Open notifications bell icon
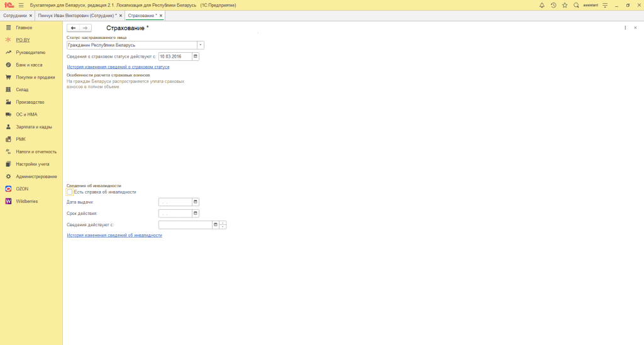Image resolution: width=644 pixels, height=345 pixels. pos(541,5)
